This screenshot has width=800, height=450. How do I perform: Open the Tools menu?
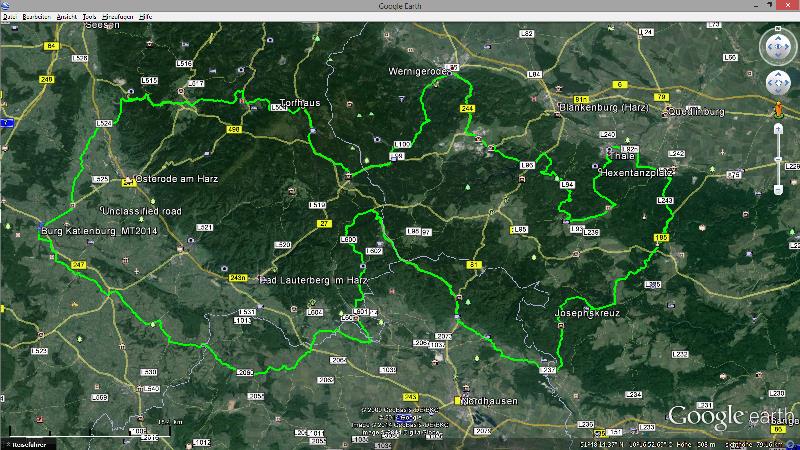91,17
